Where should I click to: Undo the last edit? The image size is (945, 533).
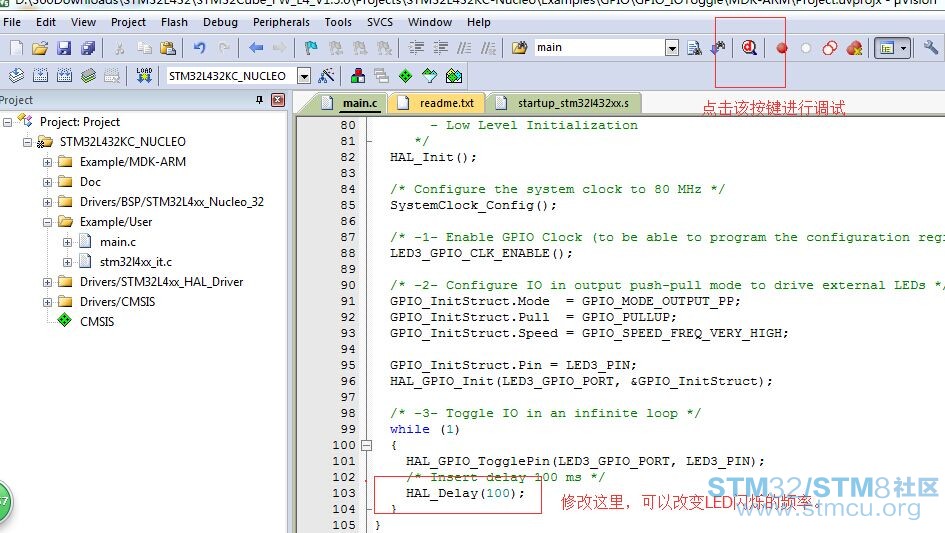point(199,48)
